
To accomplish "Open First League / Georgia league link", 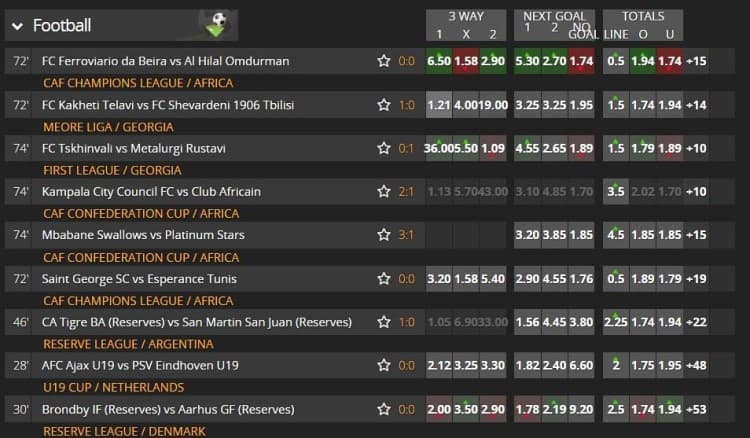I will point(112,171).
